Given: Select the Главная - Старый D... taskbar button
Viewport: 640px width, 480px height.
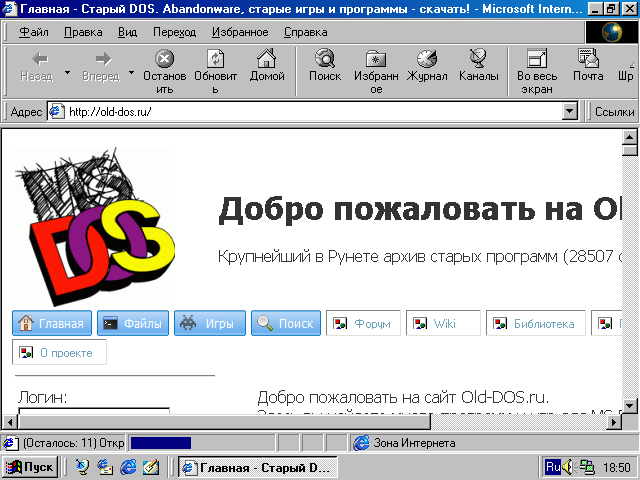Looking at the screenshot, I should click(258, 467).
